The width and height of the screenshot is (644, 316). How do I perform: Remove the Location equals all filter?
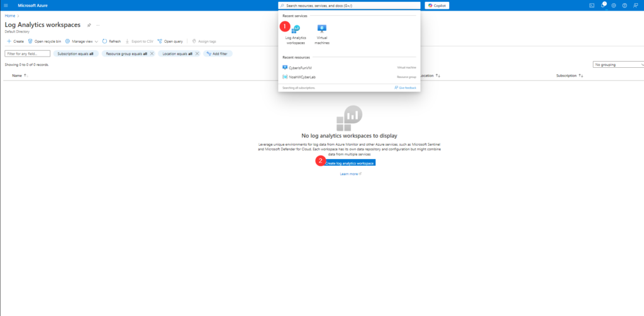coord(197,54)
